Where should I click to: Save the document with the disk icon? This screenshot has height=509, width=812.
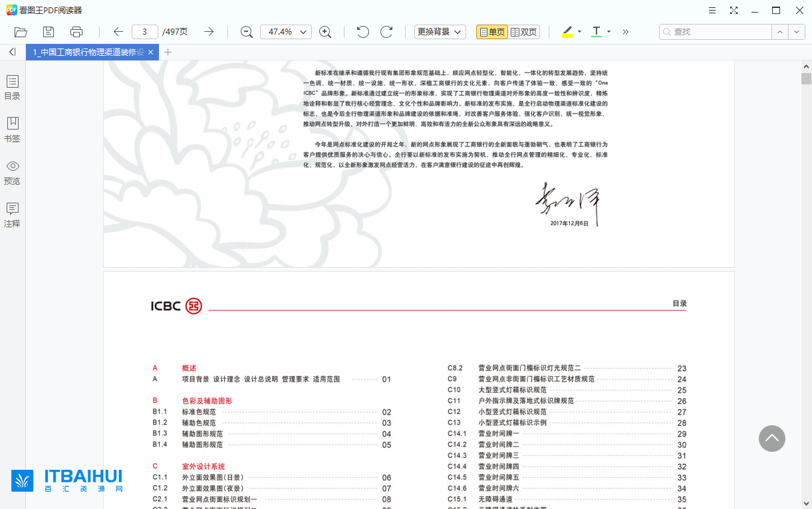(49, 32)
